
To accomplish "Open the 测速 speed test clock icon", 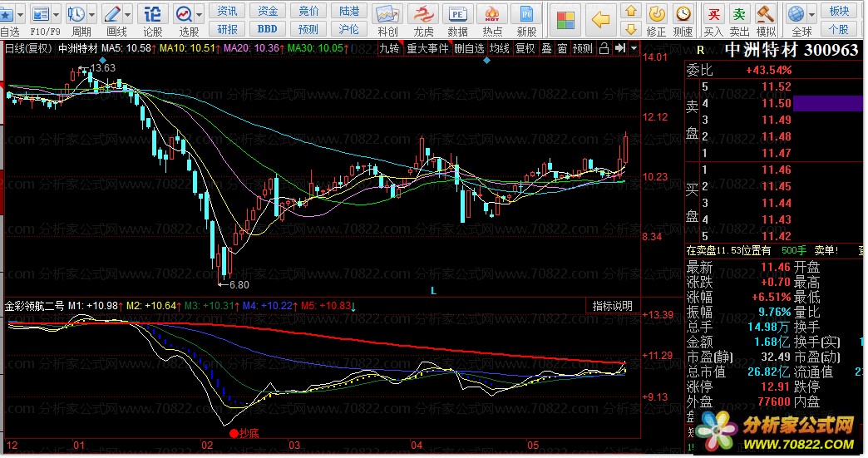I will click(x=683, y=14).
